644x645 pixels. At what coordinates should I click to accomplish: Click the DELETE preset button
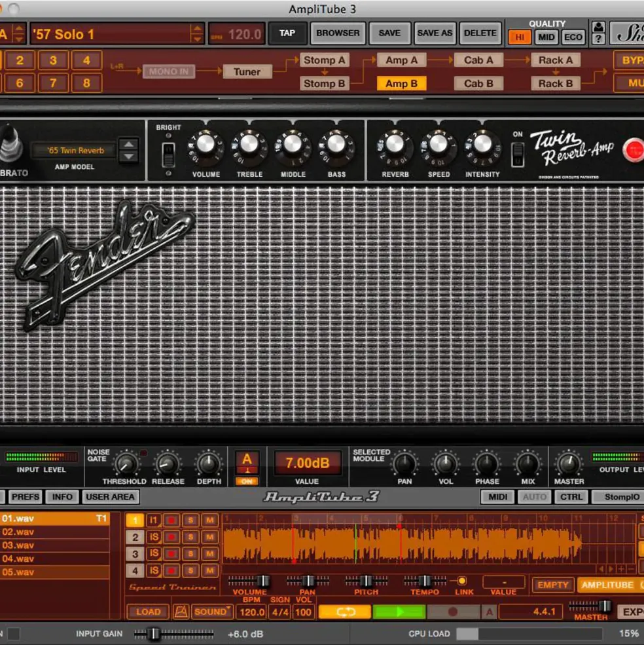coord(480,33)
